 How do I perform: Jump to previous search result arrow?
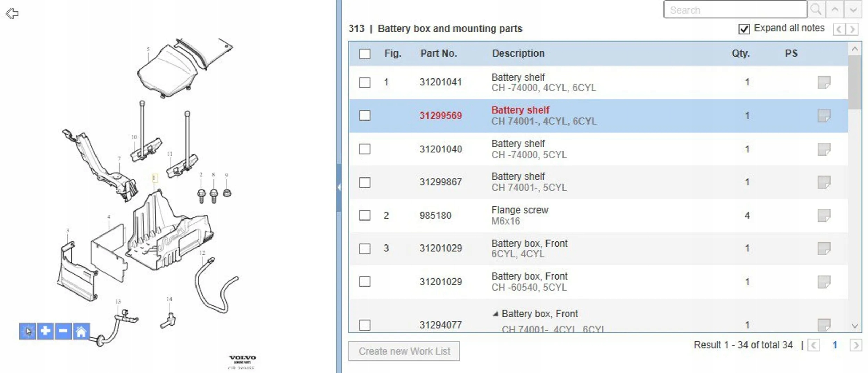(835, 10)
